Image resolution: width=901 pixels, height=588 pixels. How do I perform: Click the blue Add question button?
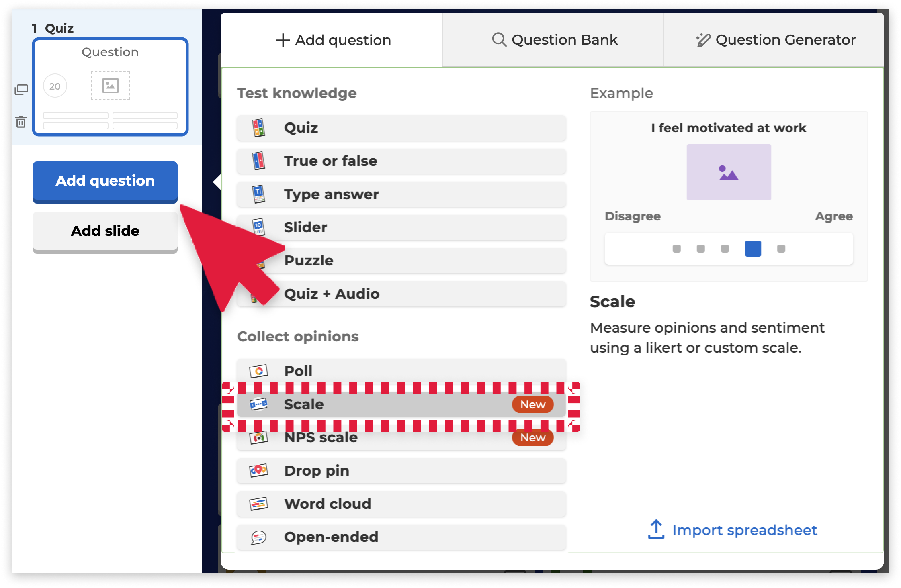(105, 182)
